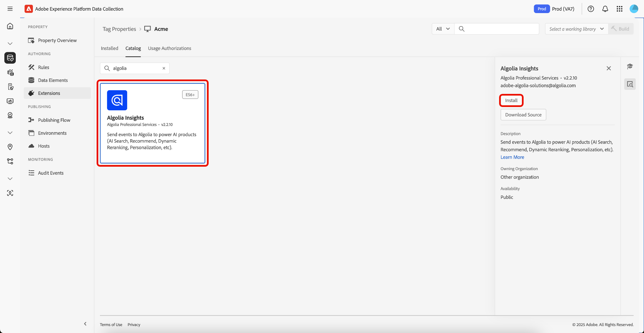Open the datastreams icon in left rail
644x333 pixels.
coord(10,72)
